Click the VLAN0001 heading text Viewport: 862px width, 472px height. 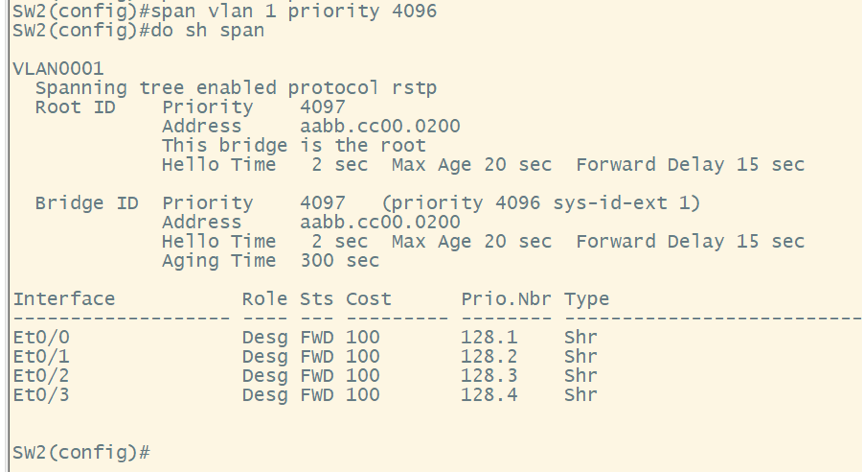tap(58, 69)
